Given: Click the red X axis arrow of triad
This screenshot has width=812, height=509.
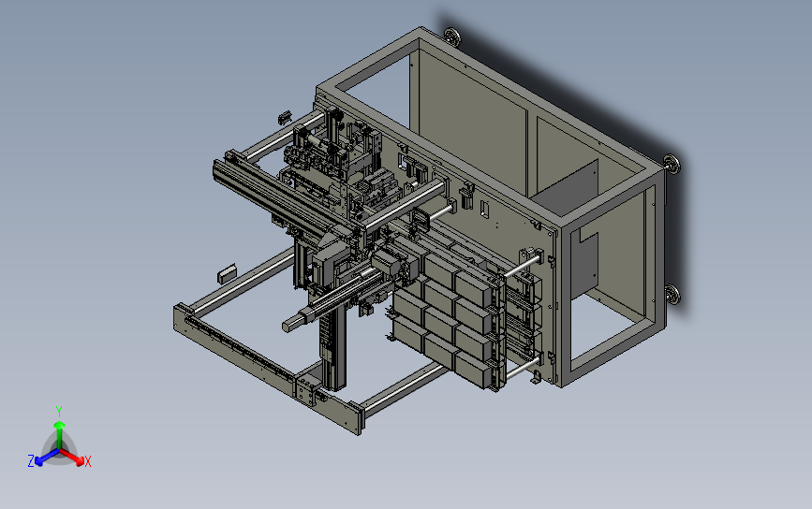Looking at the screenshot, I should click(x=72, y=457).
